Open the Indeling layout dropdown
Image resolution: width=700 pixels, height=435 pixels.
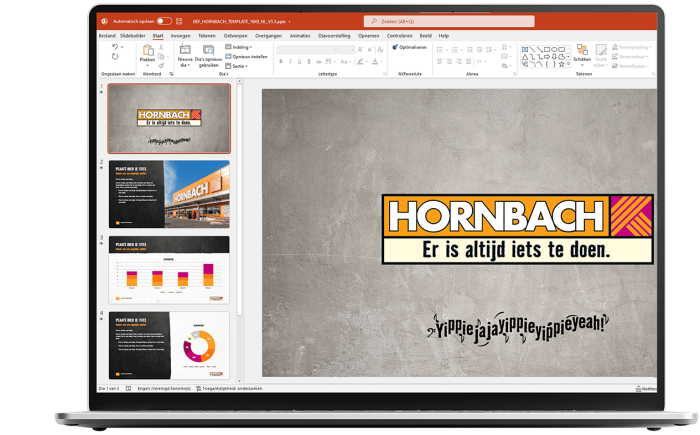pyautogui.click(x=239, y=47)
